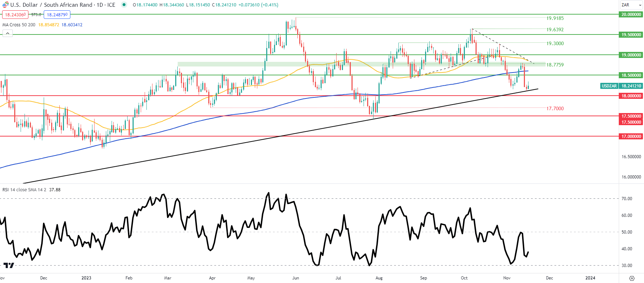Image resolution: width=644 pixels, height=283 pixels.
Task: Click the red 17.000000 price axis label
Action: pos(631,137)
